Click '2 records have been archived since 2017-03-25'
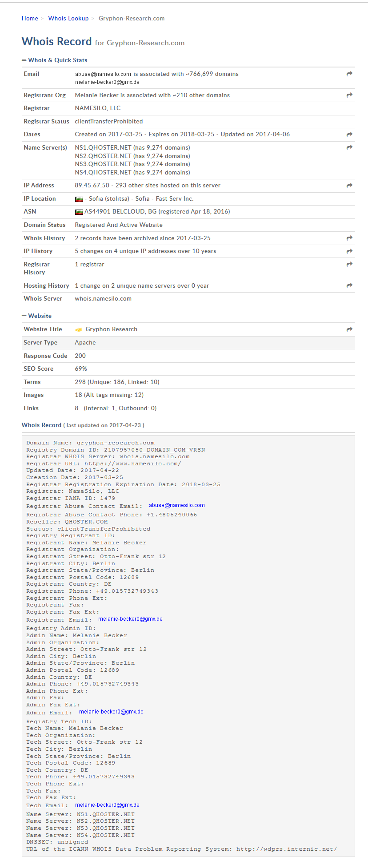Screen dimensions: 368x868 [x=143, y=238]
